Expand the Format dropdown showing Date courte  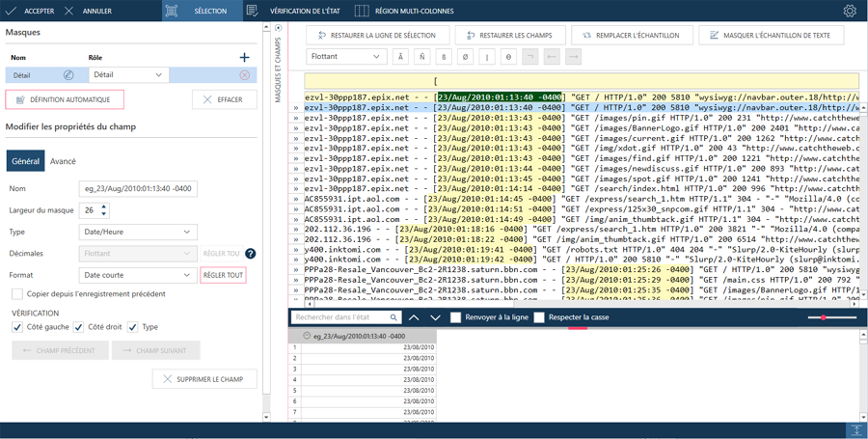point(138,275)
